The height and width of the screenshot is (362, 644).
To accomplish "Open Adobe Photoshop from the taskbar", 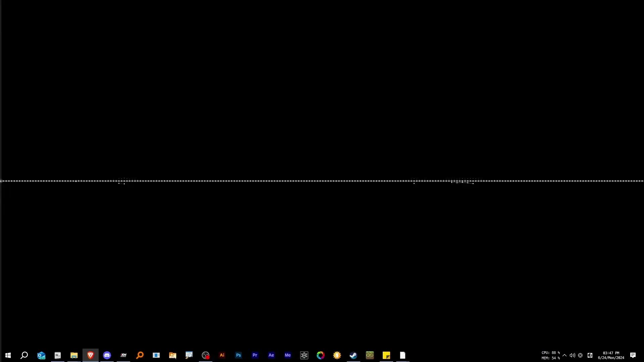I will pos(238,355).
